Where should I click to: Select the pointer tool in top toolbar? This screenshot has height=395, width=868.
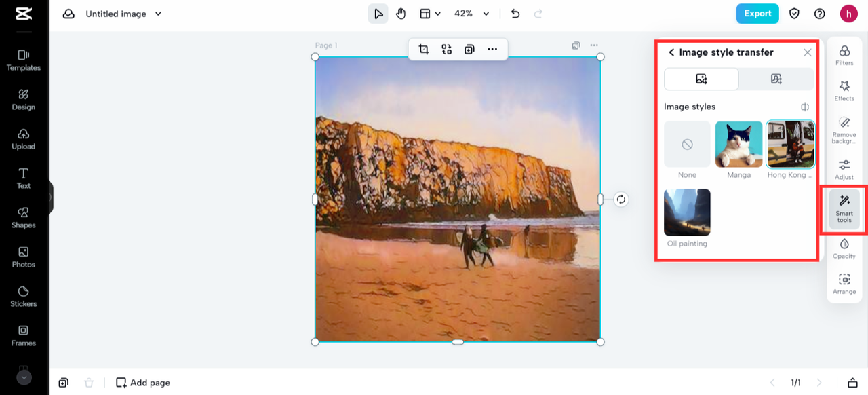click(378, 14)
